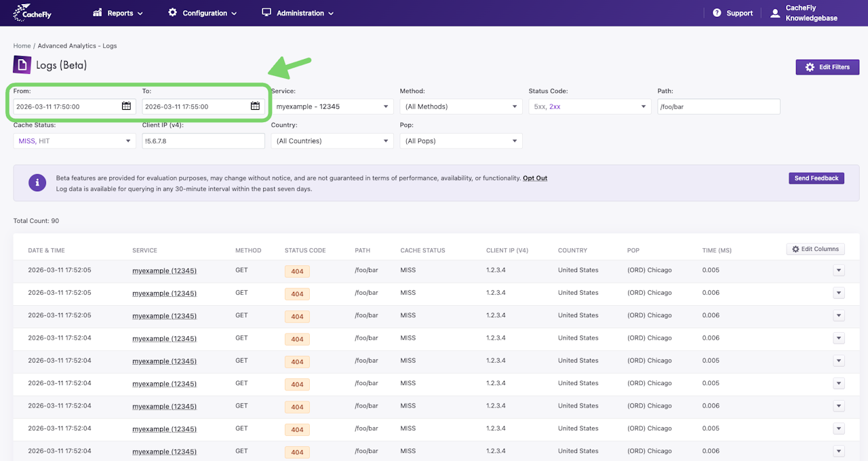Click the Edit Filters button
868x461 pixels.
(827, 67)
